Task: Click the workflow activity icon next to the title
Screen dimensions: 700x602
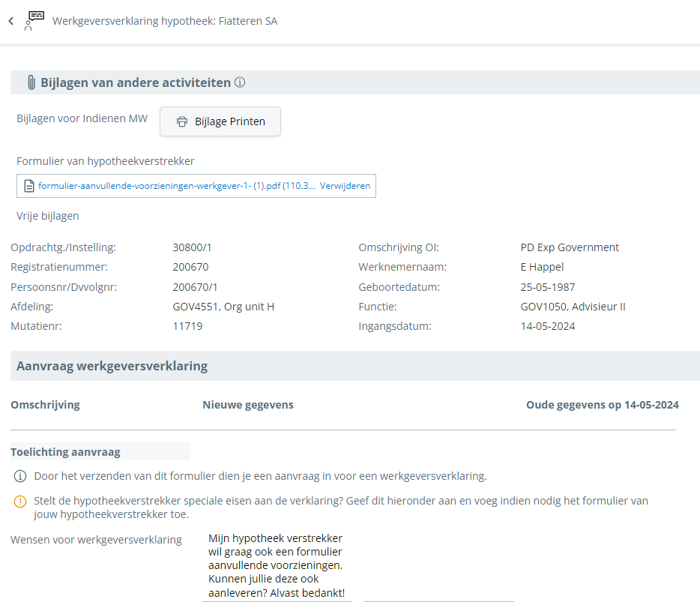Action: coord(34,19)
